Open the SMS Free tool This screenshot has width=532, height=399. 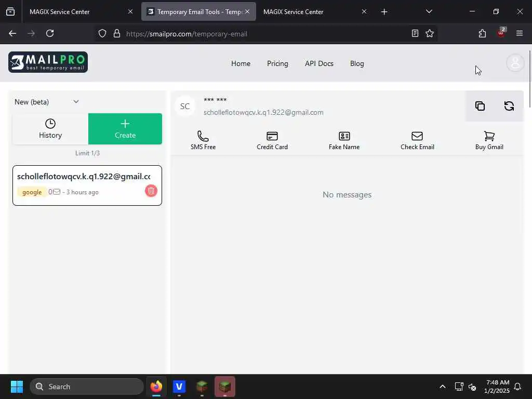pos(203,140)
